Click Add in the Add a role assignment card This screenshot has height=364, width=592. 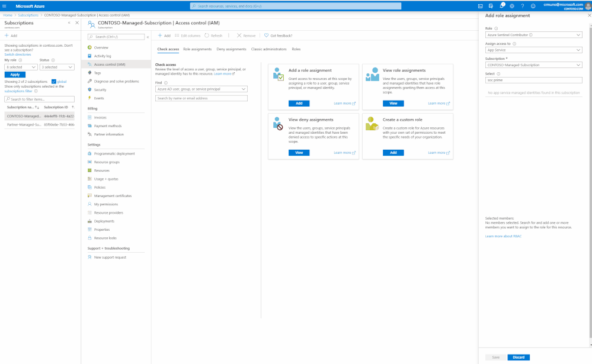coord(299,104)
